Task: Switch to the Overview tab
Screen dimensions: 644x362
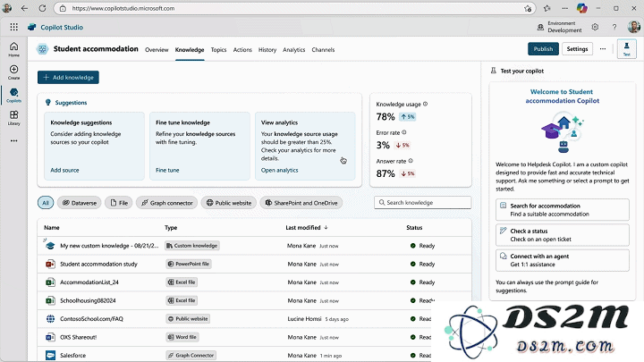Action: click(x=157, y=50)
